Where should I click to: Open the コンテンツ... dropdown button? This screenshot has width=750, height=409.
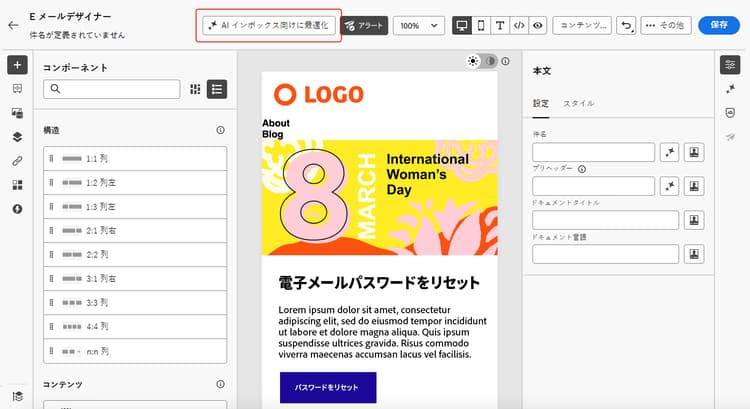coord(582,25)
